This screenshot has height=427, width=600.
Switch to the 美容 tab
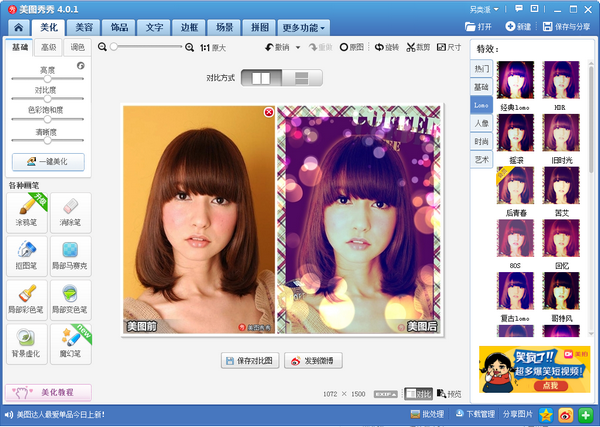point(84,28)
